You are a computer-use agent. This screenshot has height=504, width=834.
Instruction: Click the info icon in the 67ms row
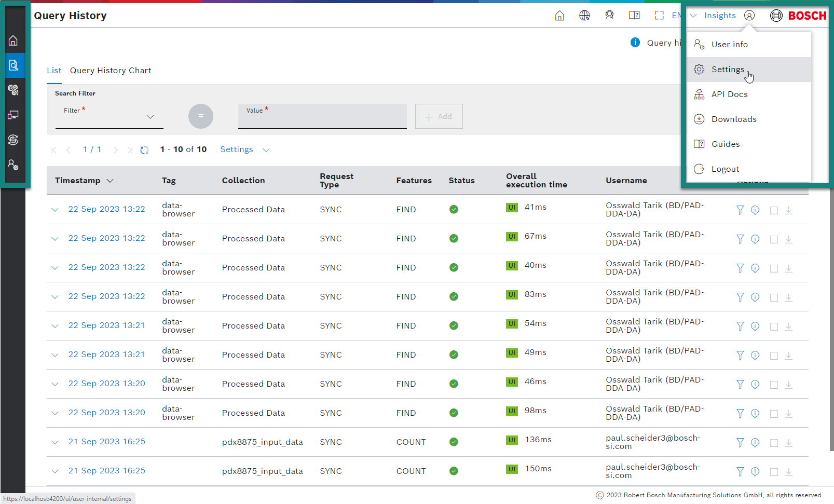pyautogui.click(x=755, y=239)
